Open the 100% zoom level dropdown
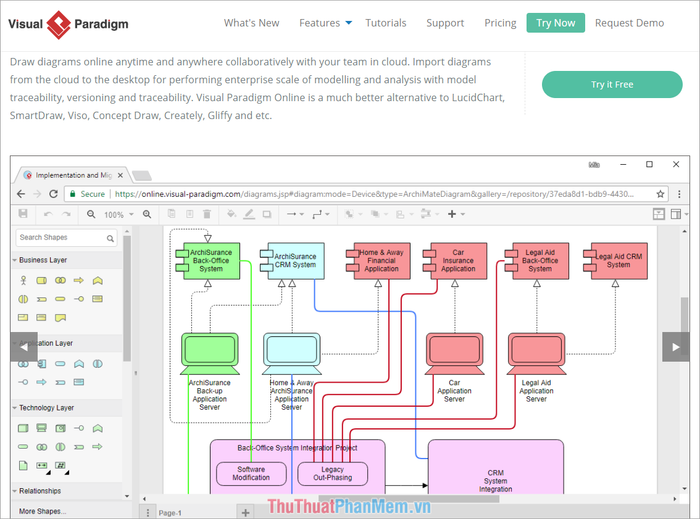 point(119,215)
